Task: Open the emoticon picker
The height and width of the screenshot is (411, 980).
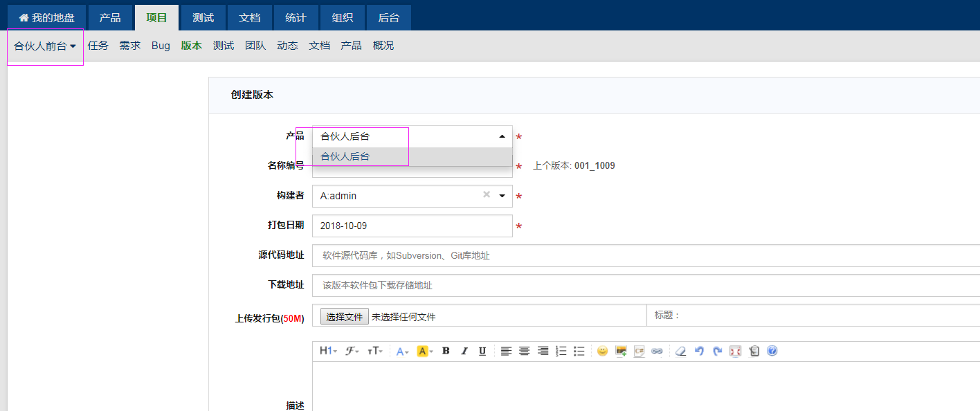Action: tap(602, 351)
